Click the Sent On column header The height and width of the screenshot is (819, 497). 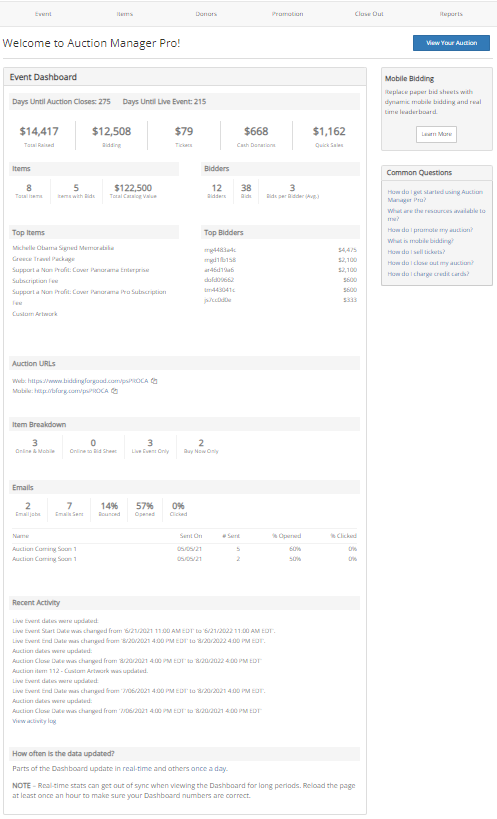coord(191,536)
